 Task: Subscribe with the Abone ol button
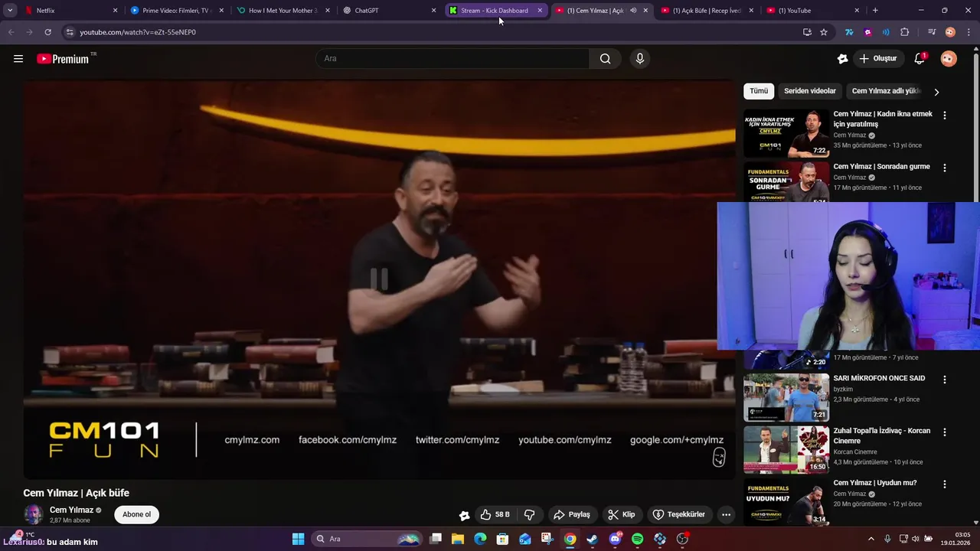(x=137, y=515)
